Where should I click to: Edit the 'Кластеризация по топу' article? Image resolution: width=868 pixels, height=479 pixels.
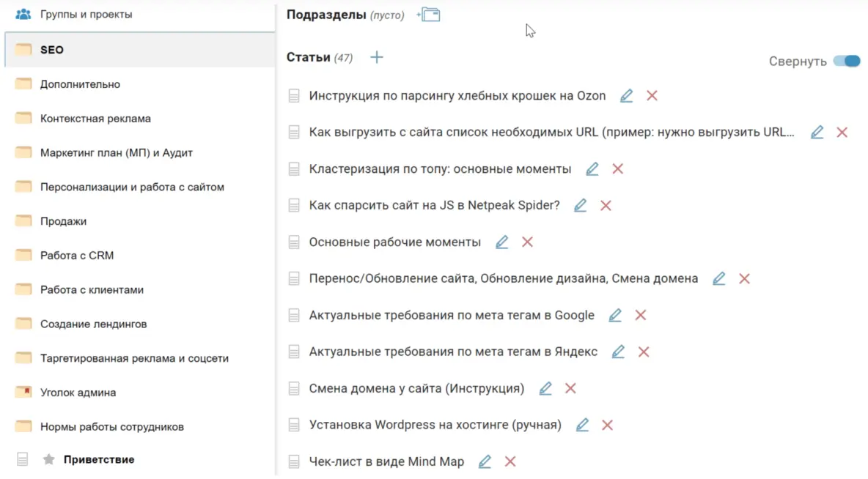coord(592,169)
